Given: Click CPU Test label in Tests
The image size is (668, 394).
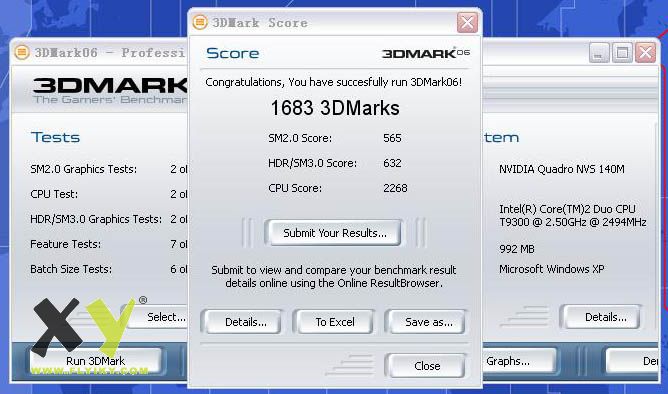Looking at the screenshot, I should coord(54,194).
